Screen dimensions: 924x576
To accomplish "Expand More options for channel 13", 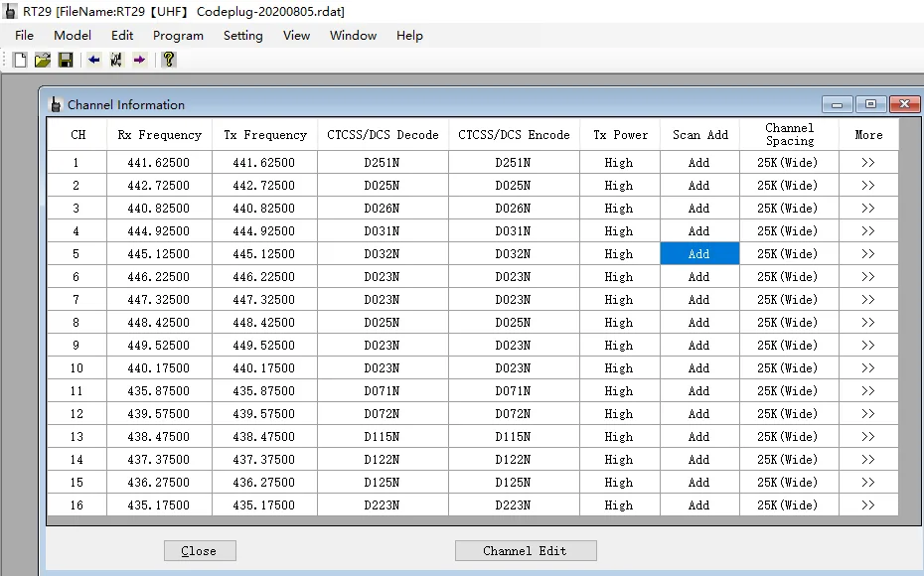I will [868, 437].
